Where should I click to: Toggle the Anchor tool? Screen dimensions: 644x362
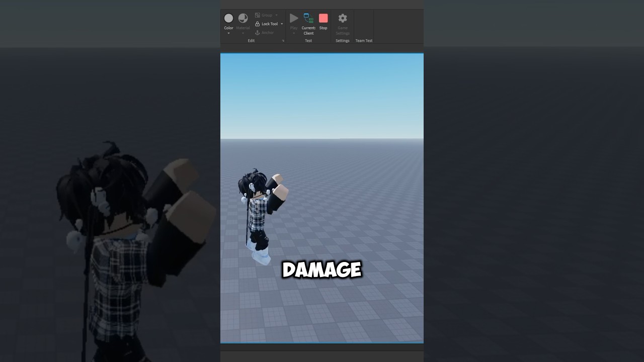coord(265,32)
